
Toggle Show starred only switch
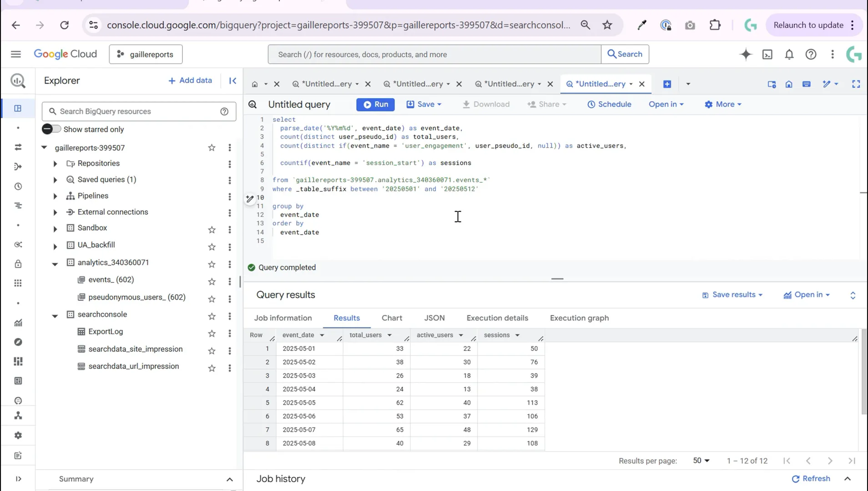click(51, 129)
